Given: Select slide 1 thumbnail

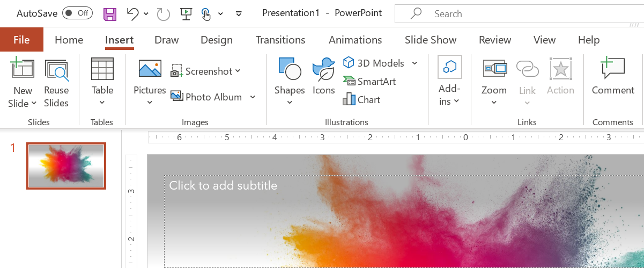Looking at the screenshot, I should (66, 166).
